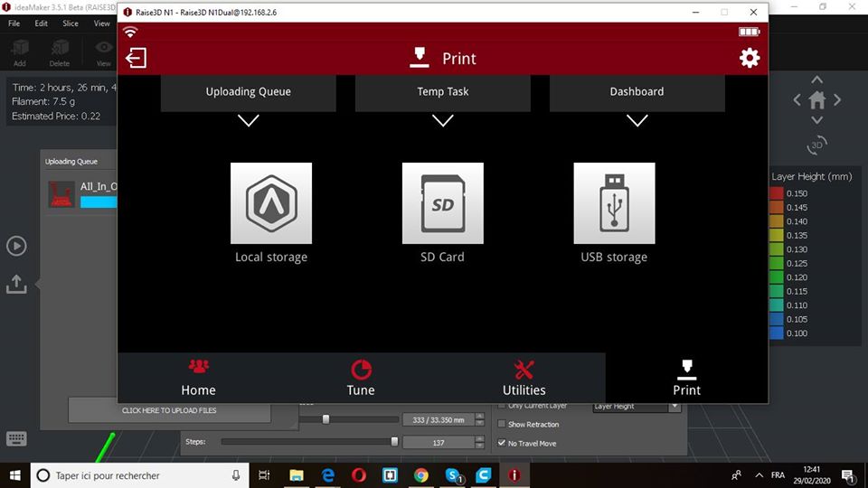Open the notification center icon
The width and height of the screenshot is (868, 488).
click(848, 475)
